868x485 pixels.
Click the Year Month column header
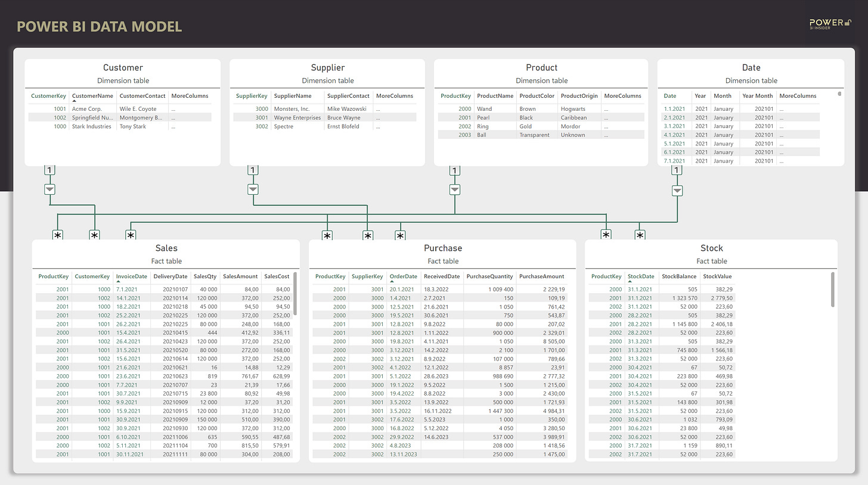coord(758,95)
